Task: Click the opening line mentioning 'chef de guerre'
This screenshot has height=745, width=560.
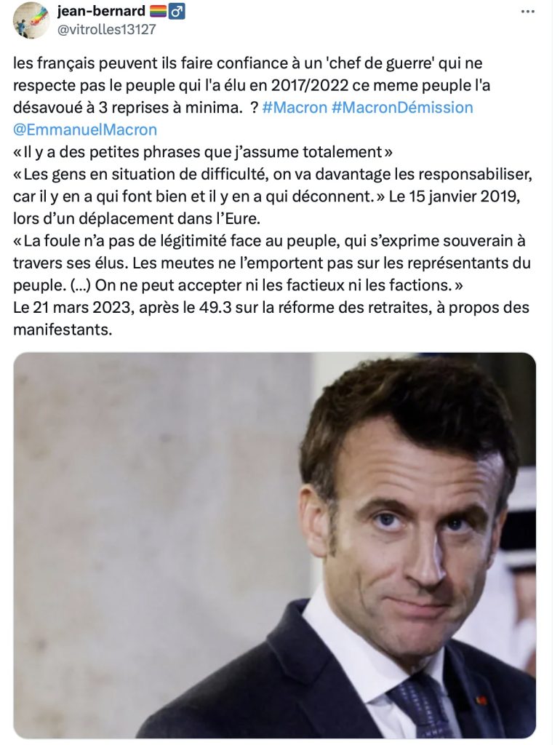Action: (x=247, y=63)
